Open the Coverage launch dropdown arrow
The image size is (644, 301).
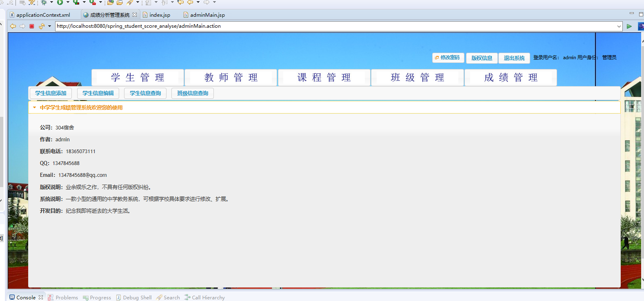(84, 2)
